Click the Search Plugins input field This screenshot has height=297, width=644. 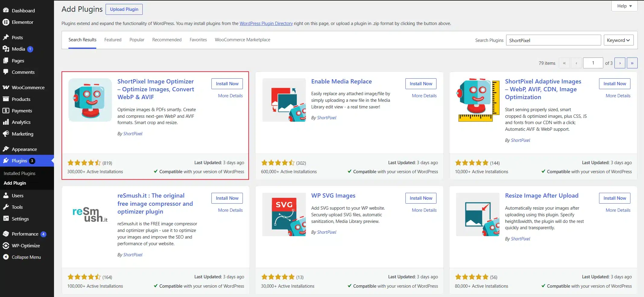pyautogui.click(x=554, y=40)
